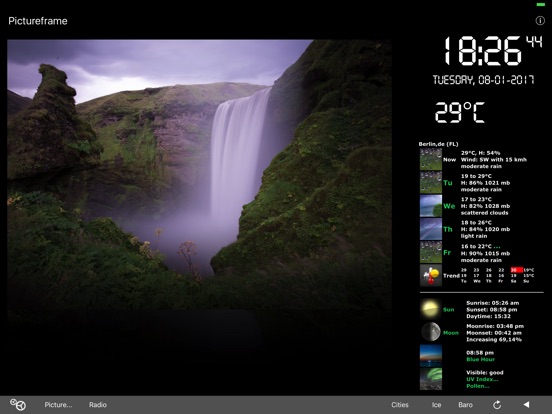Tap the green Moon label
This screenshot has width=552, height=414.
tap(451, 333)
